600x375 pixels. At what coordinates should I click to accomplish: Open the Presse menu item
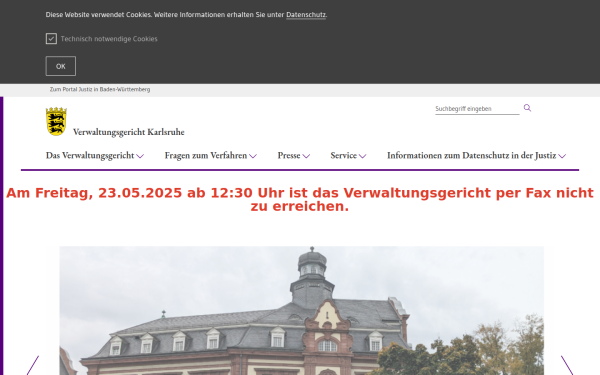point(289,155)
